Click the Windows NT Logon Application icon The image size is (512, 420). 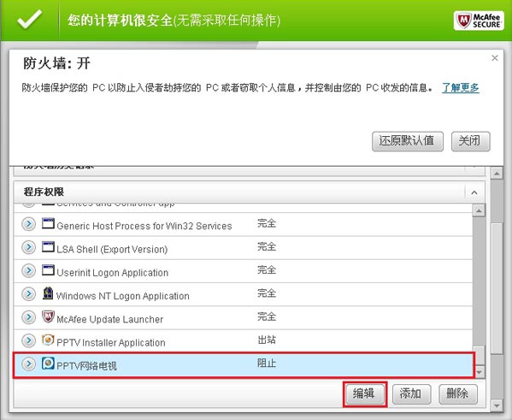(48, 293)
